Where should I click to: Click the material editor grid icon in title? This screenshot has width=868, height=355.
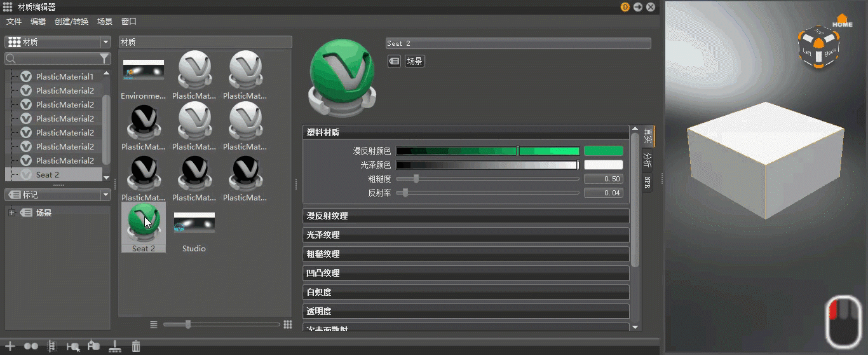(8, 7)
